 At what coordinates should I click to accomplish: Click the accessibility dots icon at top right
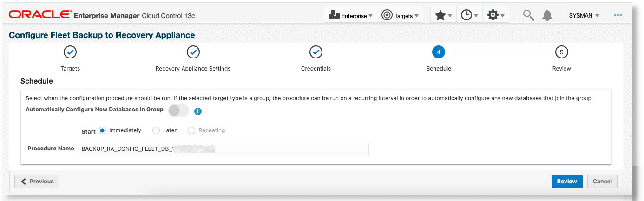(618, 15)
